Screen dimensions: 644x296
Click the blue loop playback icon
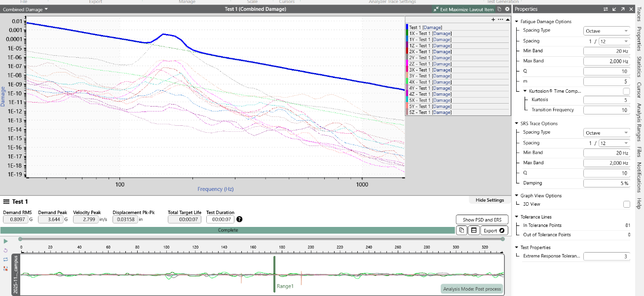click(5, 259)
